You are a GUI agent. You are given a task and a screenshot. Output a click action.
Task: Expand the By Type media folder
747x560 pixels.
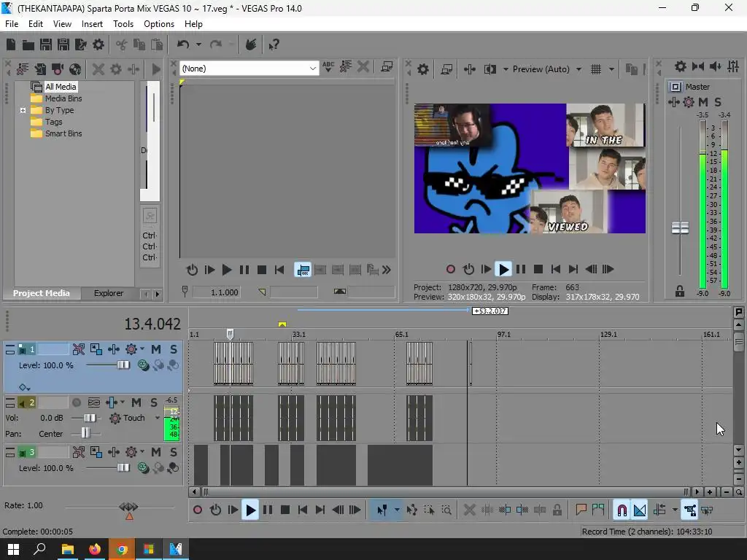(x=23, y=111)
